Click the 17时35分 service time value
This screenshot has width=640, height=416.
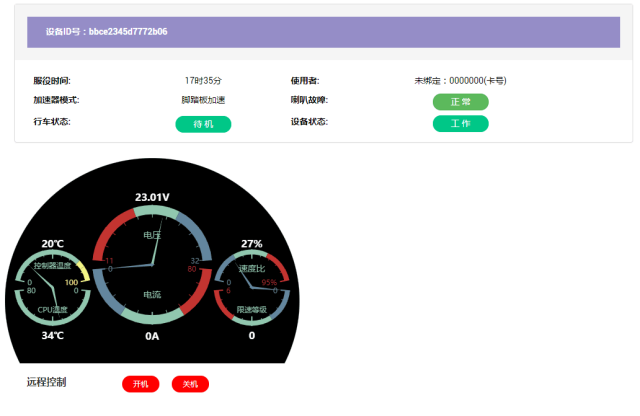pos(203,80)
